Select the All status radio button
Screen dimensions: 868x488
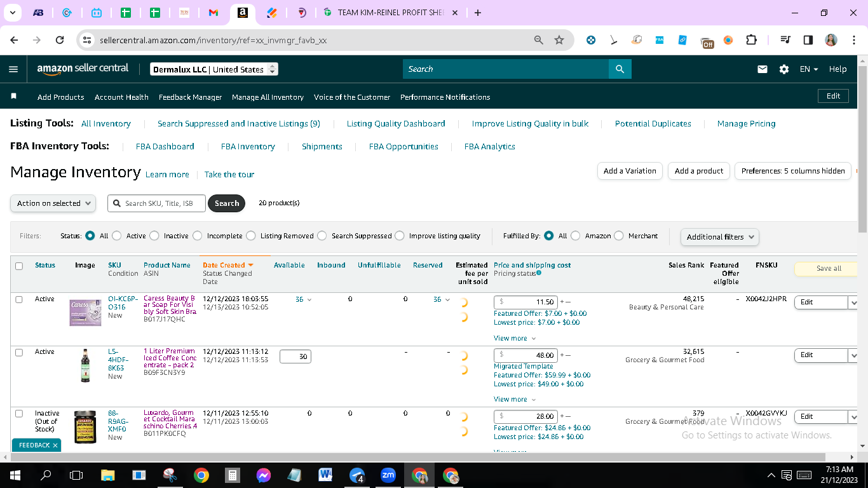pyautogui.click(x=90, y=236)
